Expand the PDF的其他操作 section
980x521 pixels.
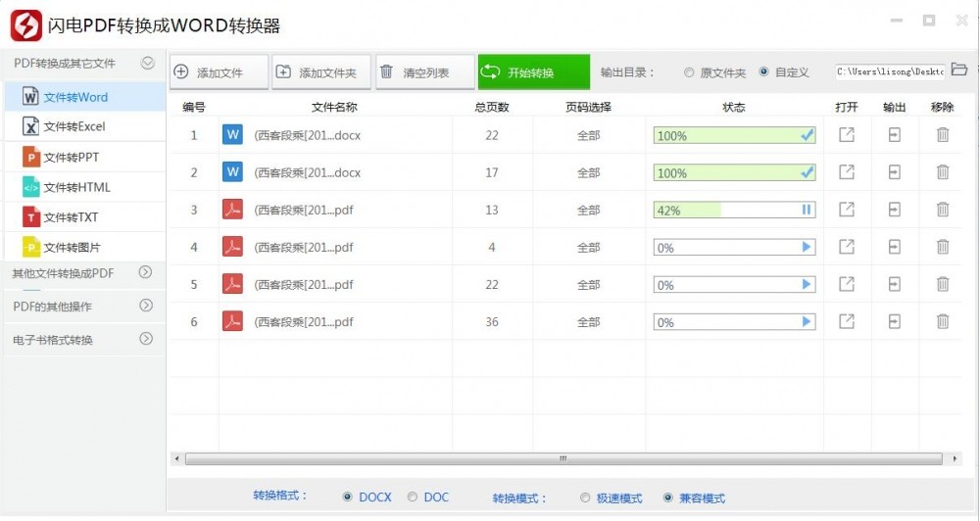point(146,306)
